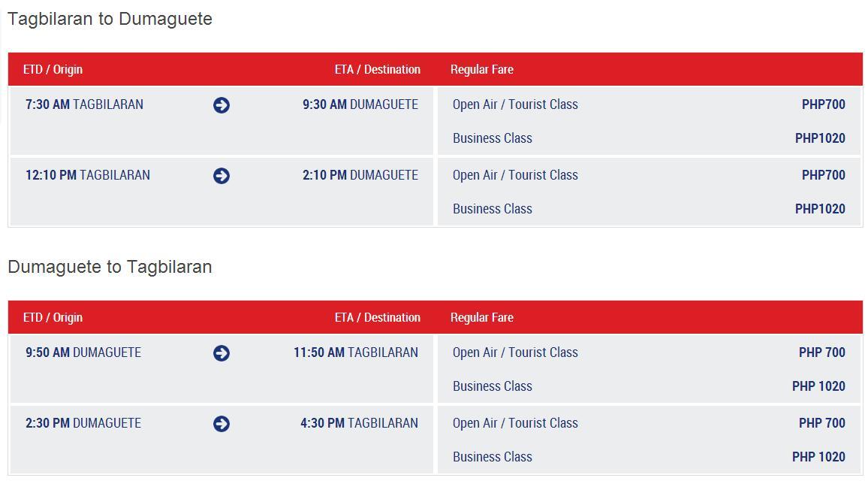
Task: Choose Open Air / Tourist Class for 7:30 AM trip
Action: [x=515, y=104]
